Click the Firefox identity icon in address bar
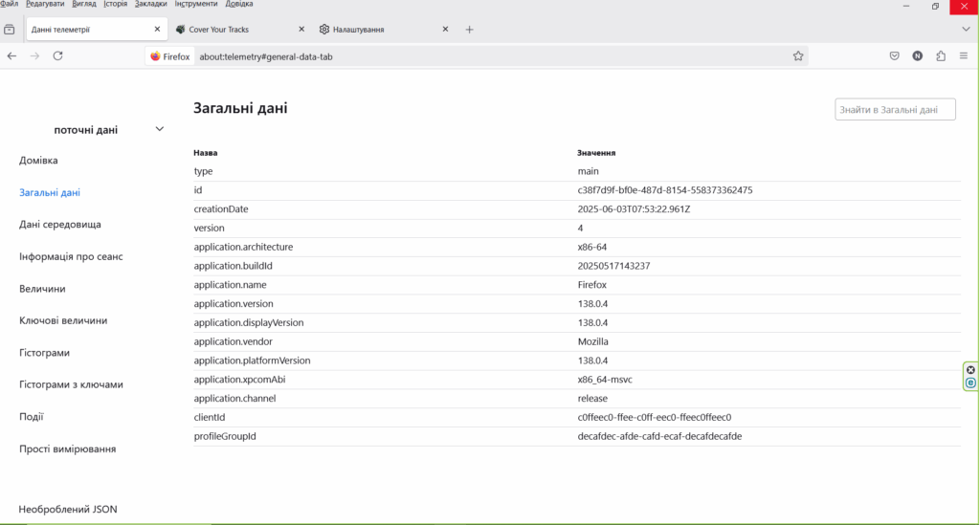Viewport: 980px width, 525px height. 170,56
